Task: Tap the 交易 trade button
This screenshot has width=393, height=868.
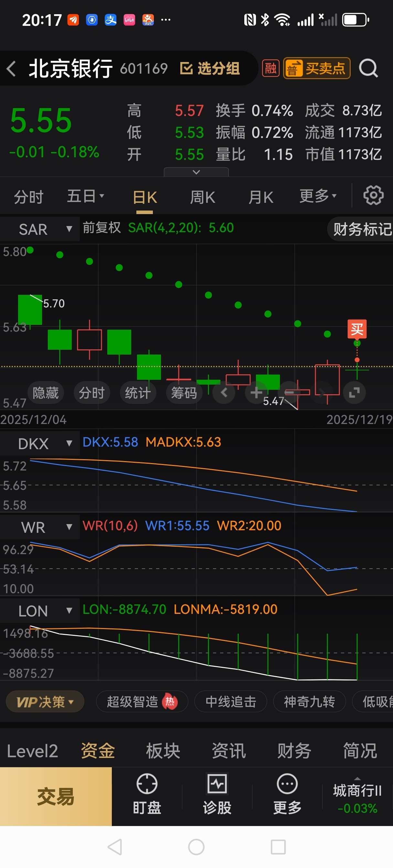Action: point(56,797)
